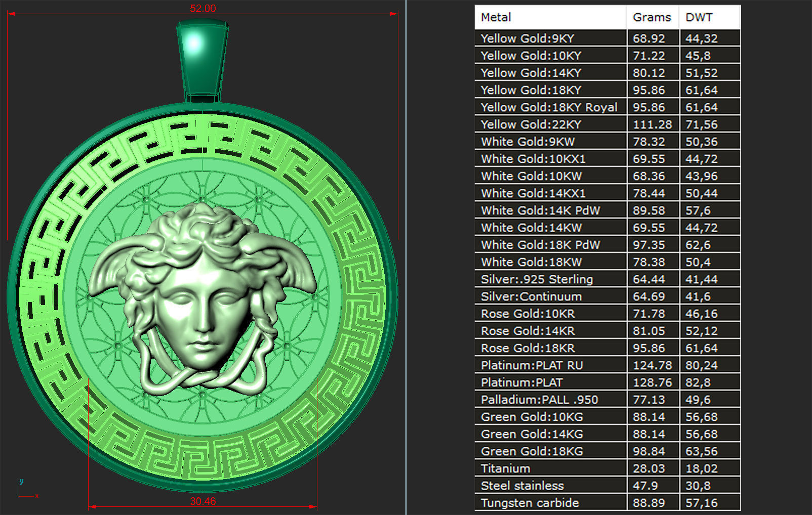Select the Palladium:PALL .950 row

607,400
